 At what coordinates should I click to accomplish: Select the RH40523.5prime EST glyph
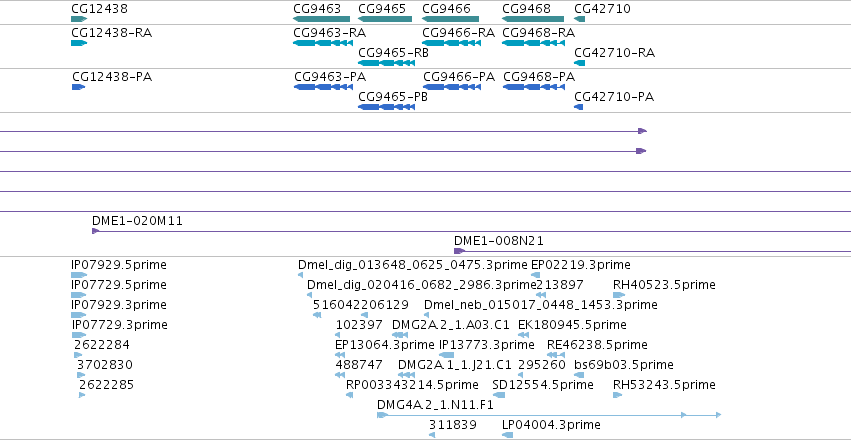click(619, 295)
